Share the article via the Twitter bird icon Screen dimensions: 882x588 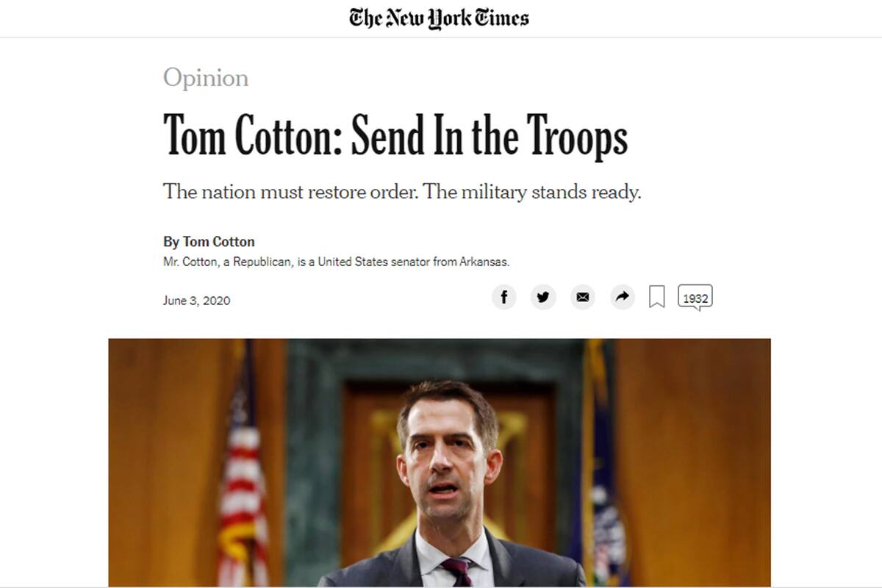click(x=543, y=298)
